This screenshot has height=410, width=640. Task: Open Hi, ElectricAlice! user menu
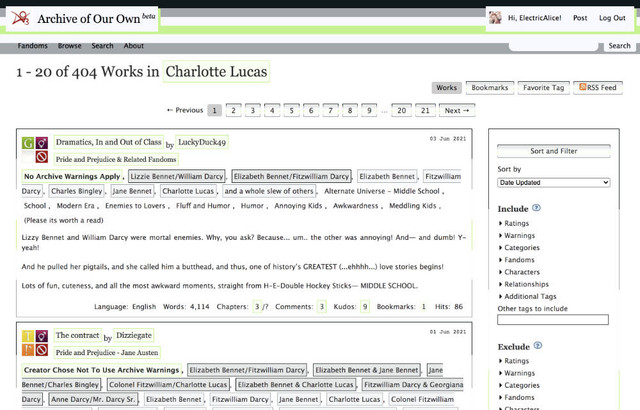[534, 18]
